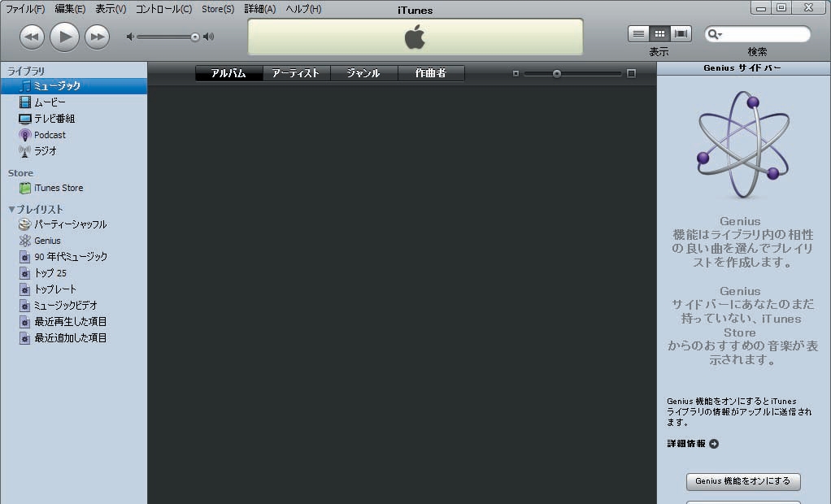Select the アルバム tab
The width and height of the screenshot is (831, 504).
tap(229, 73)
